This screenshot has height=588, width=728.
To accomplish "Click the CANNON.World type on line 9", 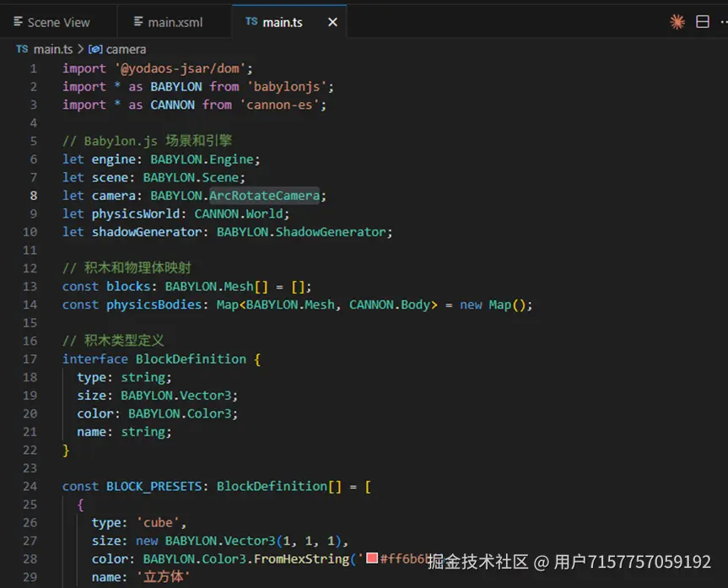I will pyautogui.click(x=239, y=213).
